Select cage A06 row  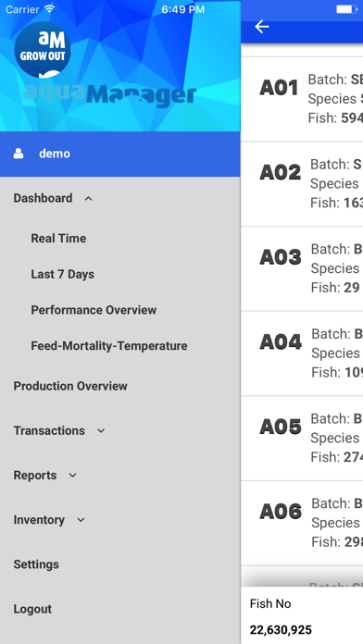(302, 523)
